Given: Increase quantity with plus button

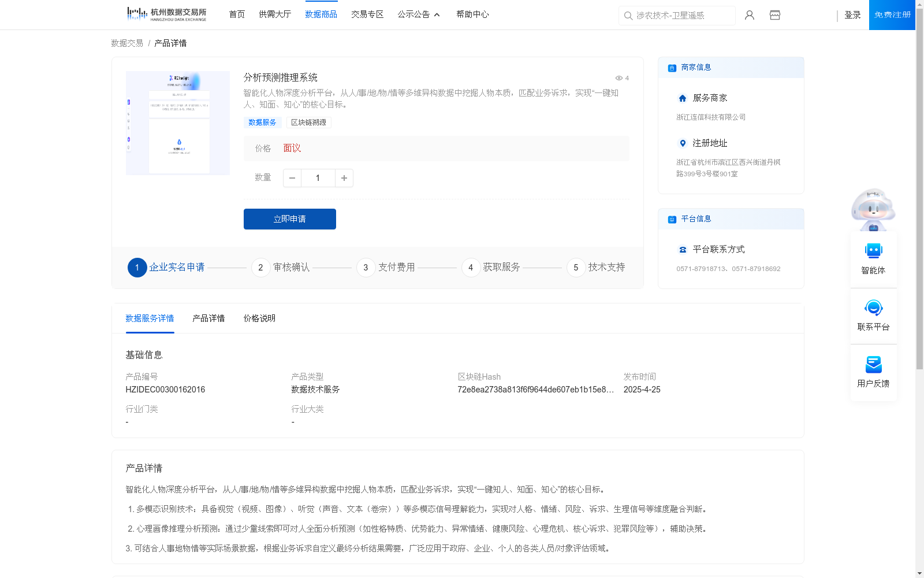Looking at the screenshot, I should [344, 178].
